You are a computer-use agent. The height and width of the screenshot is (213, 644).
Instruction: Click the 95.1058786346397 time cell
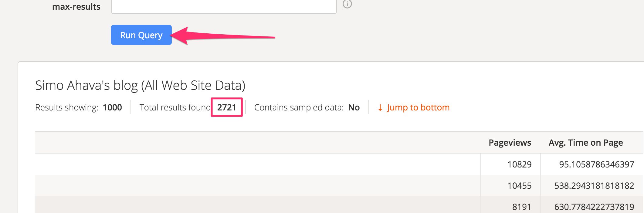597,164
